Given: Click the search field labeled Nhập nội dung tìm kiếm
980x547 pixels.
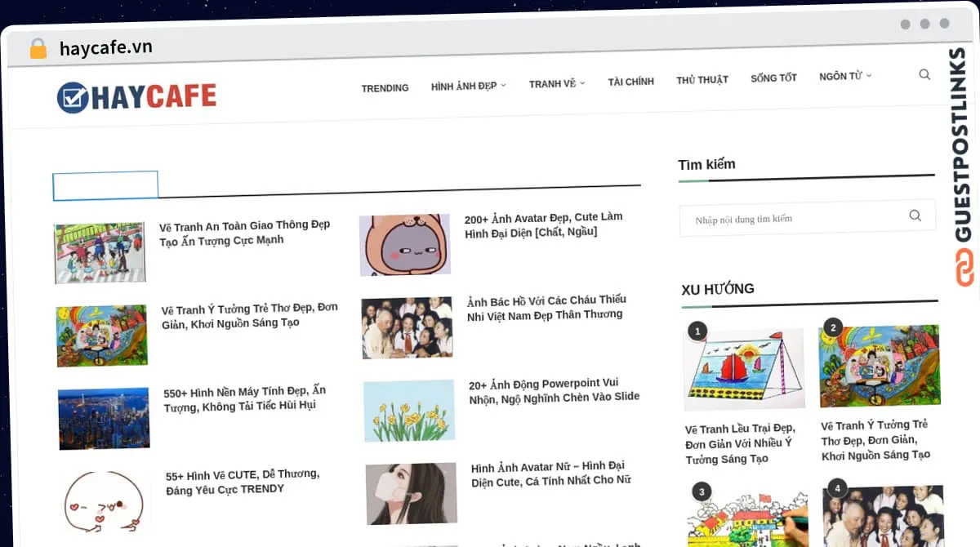Looking at the screenshot, I should (792, 219).
